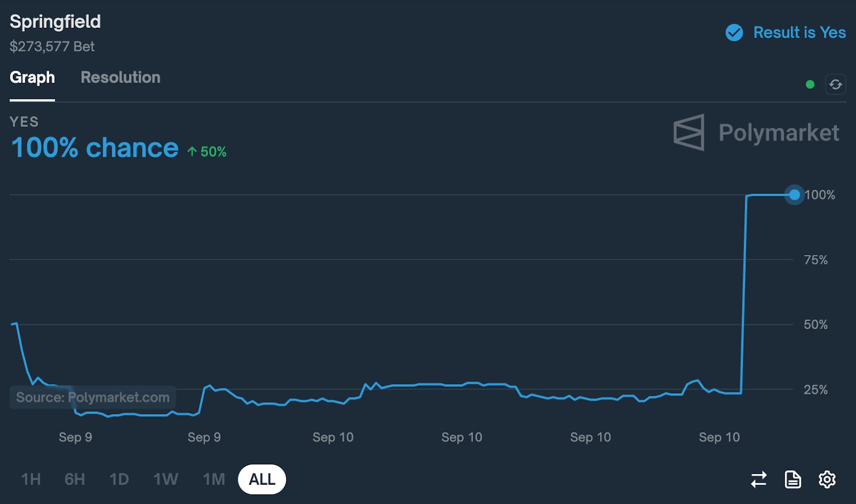The height and width of the screenshot is (504, 856).
Task: Open the document icon beside the gear
Action: [x=793, y=479]
